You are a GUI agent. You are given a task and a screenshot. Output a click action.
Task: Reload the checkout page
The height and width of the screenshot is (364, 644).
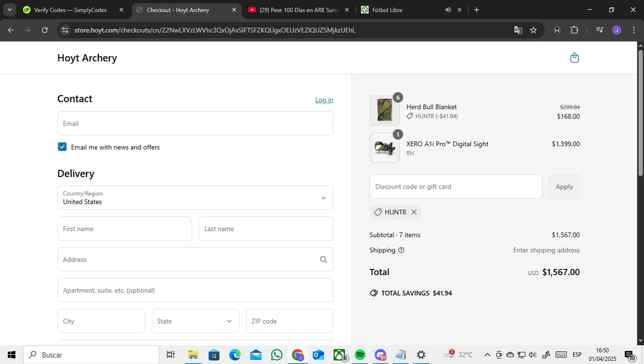(45, 30)
